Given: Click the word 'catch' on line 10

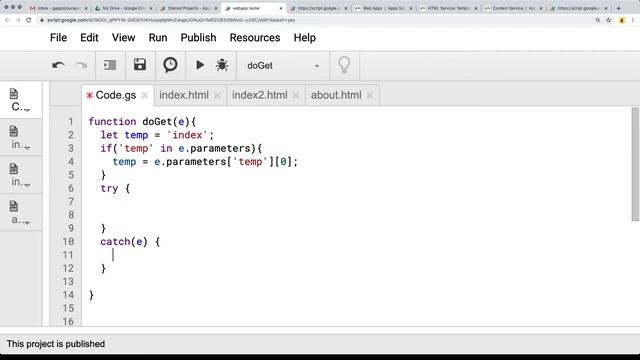Looking at the screenshot, I should coord(115,242).
